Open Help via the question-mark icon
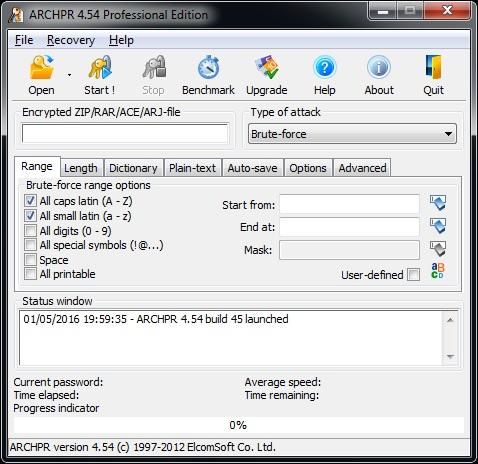478x464 pixels. [x=325, y=67]
